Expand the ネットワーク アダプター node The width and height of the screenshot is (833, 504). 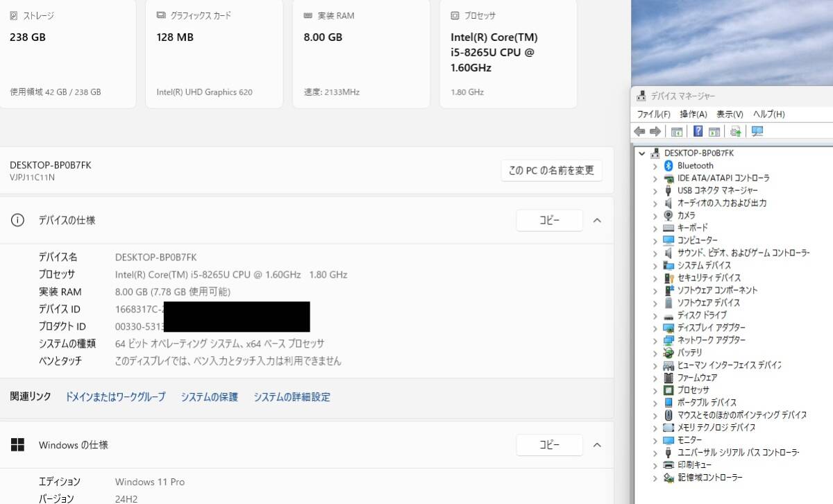655,340
